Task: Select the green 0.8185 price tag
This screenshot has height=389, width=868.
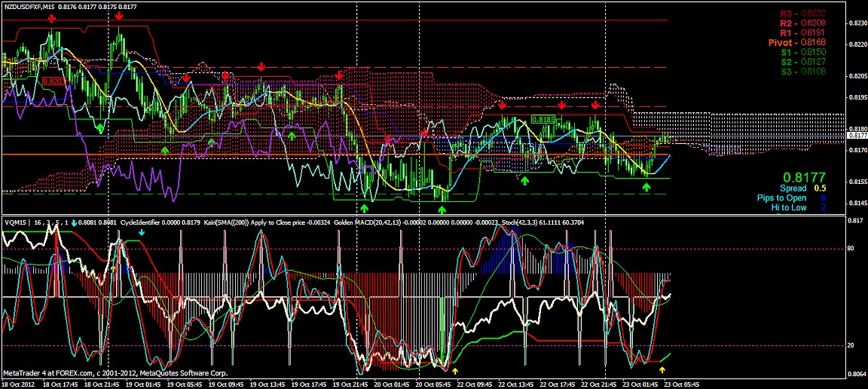Action: tap(542, 119)
